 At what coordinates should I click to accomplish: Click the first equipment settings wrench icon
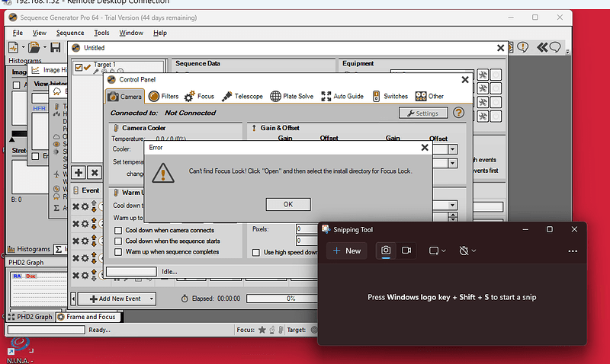point(483,75)
